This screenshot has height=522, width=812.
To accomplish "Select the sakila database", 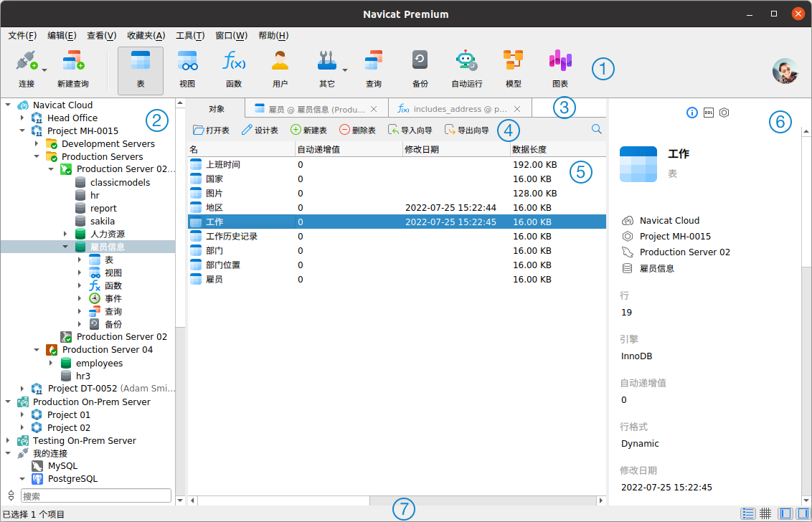I will [x=103, y=221].
